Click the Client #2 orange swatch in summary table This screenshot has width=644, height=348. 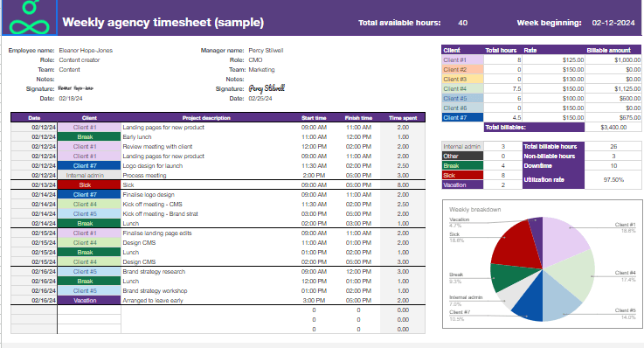coord(462,70)
